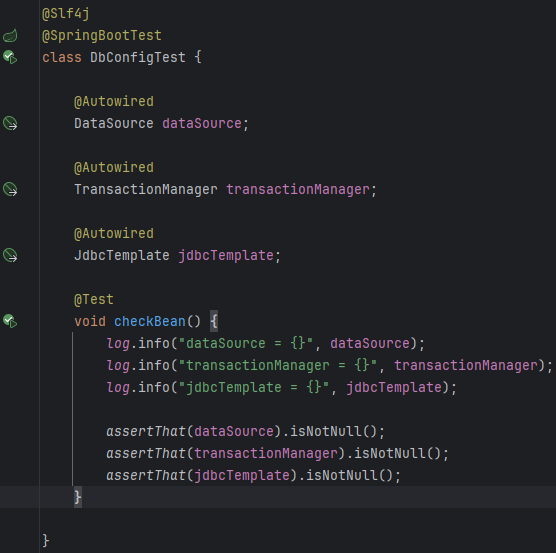Click the opening brace after checkBean()
Viewport: 556px width, 553px height.
tap(214, 322)
